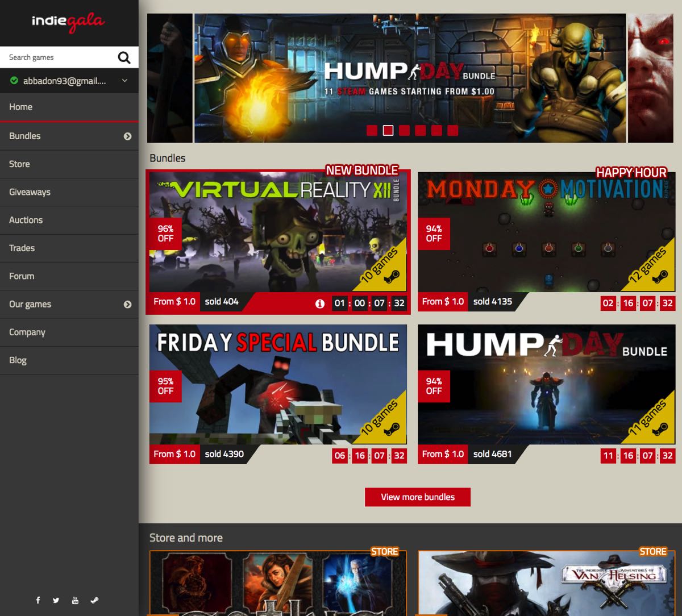Viewport: 682px width, 616px height.
Task: Open Trades in sidebar menu
Action: (x=69, y=248)
